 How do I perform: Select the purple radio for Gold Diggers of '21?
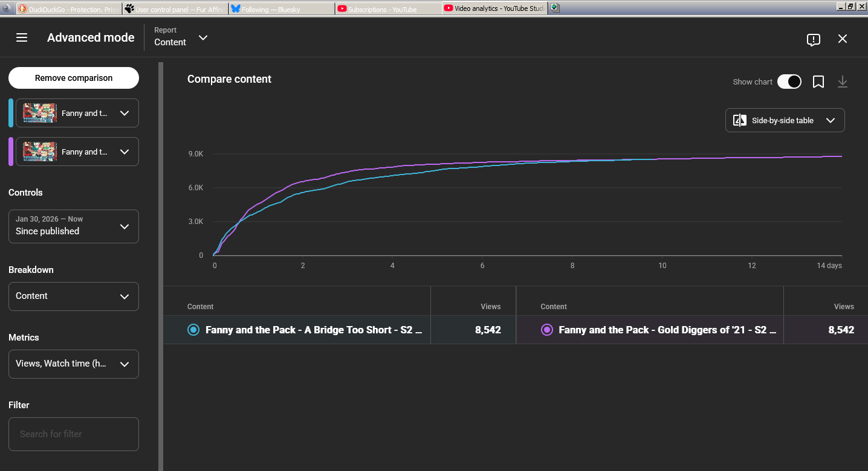(546, 330)
